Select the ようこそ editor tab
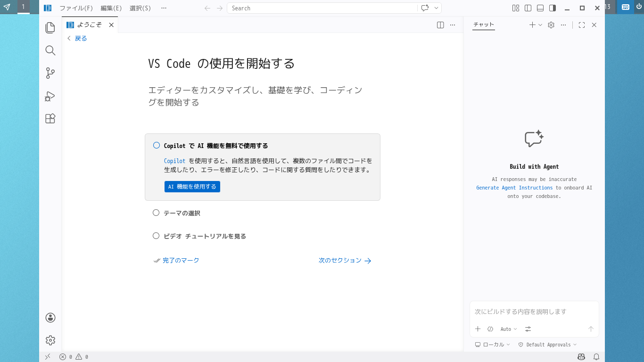 (x=89, y=25)
